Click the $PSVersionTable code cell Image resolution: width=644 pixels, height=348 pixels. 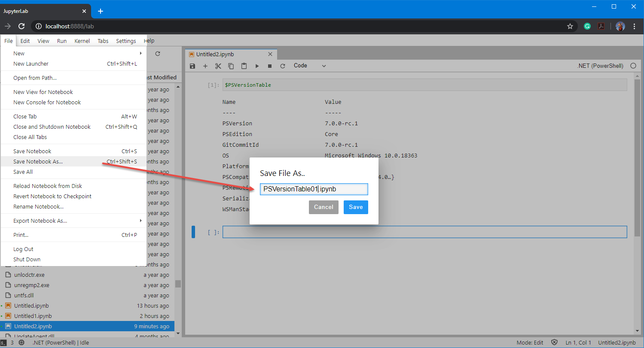(x=424, y=85)
